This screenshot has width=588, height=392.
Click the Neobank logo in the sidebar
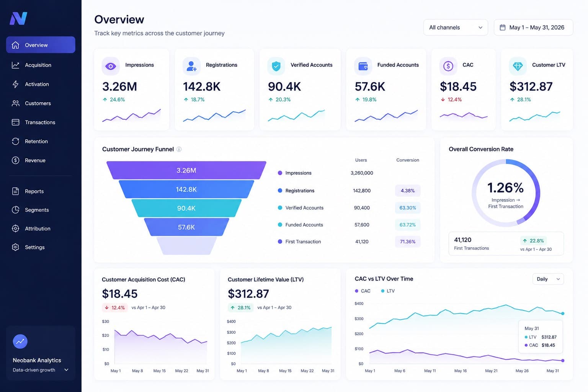click(x=18, y=18)
